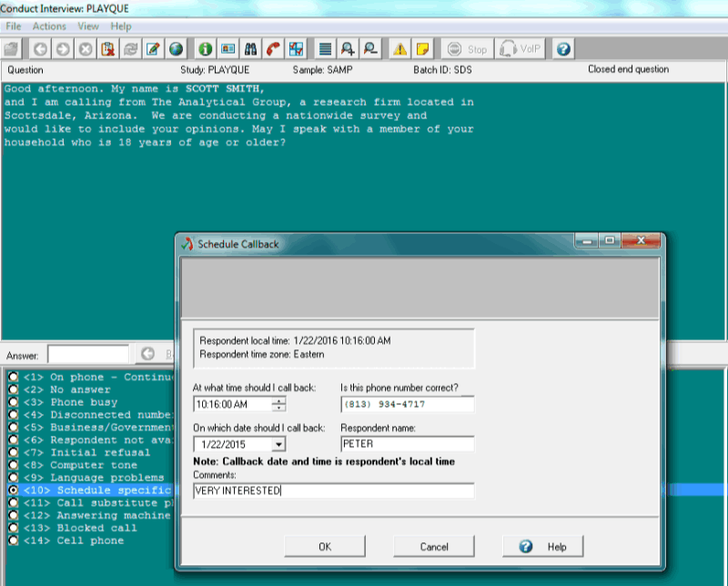Click the clipboard with red X icon

click(108, 49)
